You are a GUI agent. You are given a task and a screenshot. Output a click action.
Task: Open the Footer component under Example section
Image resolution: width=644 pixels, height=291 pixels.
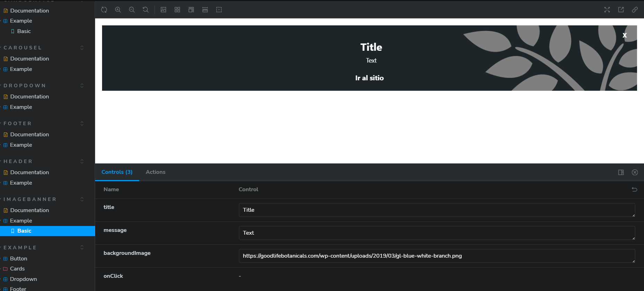(x=18, y=289)
